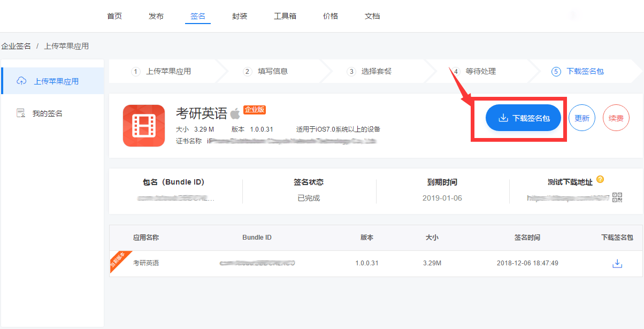Open 文档 in the top navigation
Viewport: 644px width, 329px height.
372,16
